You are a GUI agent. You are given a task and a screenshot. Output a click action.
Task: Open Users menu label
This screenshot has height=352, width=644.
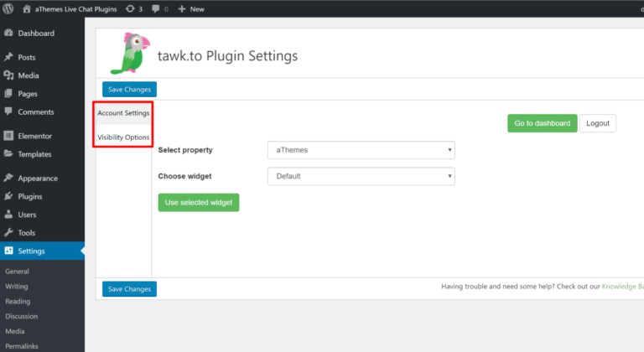coord(27,215)
